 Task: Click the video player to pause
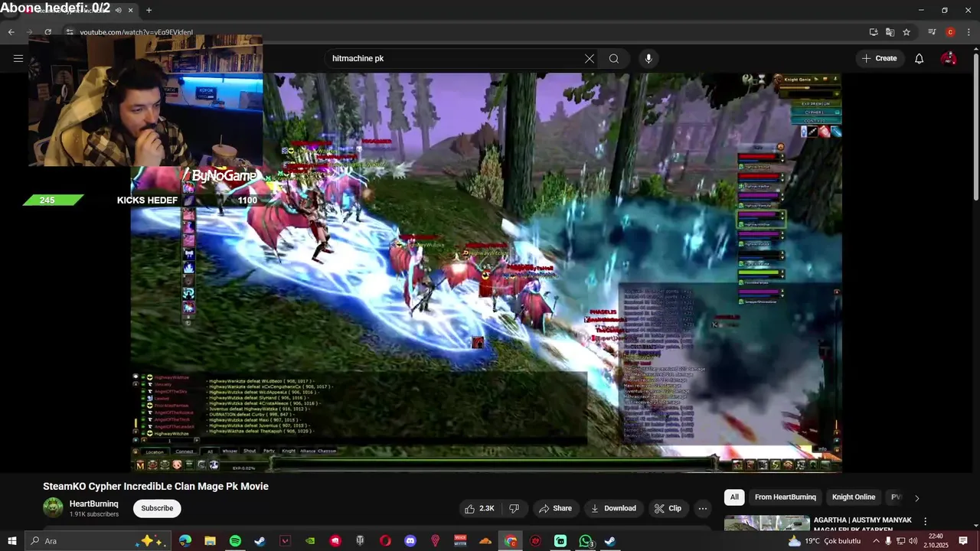[x=486, y=272]
